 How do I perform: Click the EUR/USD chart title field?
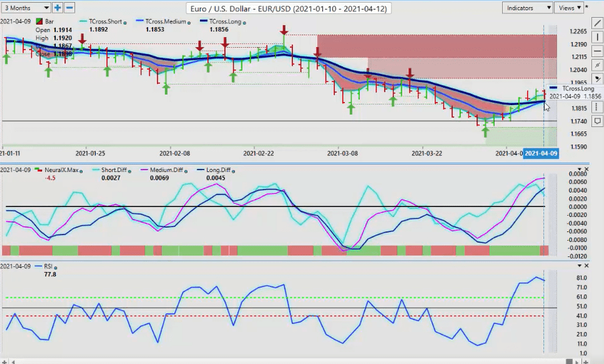pyautogui.click(x=288, y=8)
